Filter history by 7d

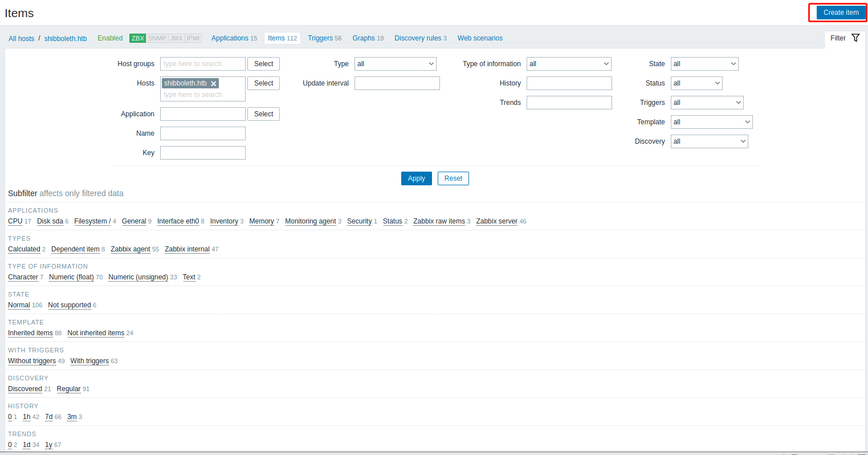tap(49, 417)
